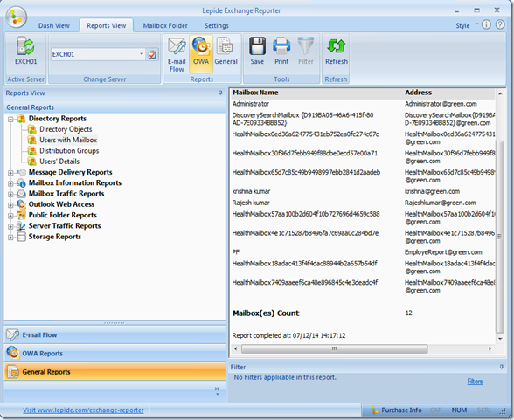Open the Mailbox Folder tab

(x=165, y=25)
